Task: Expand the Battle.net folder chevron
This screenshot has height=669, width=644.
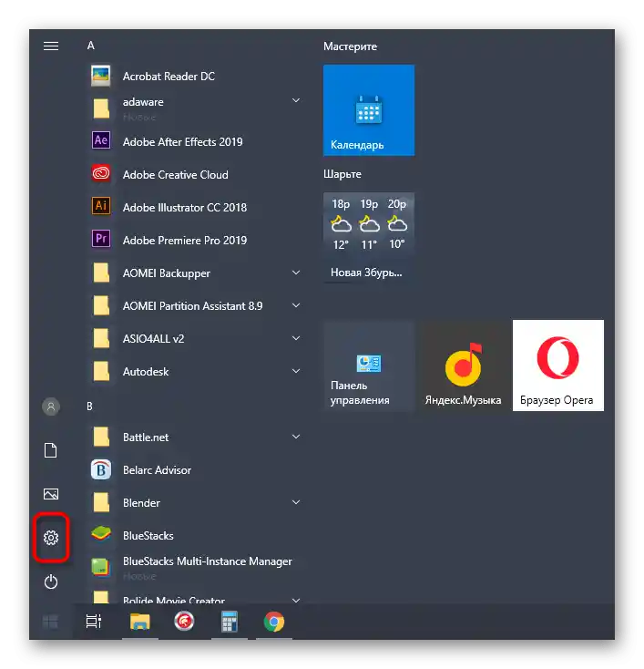Action: pyautogui.click(x=296, y=437)
